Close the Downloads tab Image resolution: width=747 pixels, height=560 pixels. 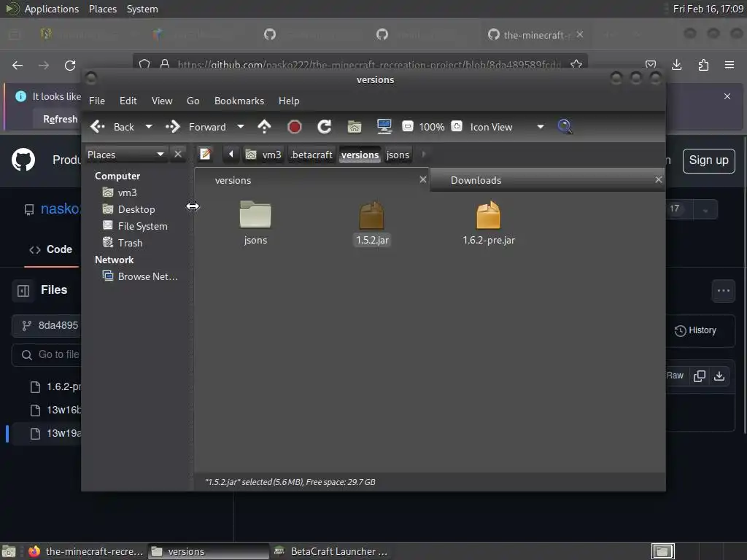[659, 179]
